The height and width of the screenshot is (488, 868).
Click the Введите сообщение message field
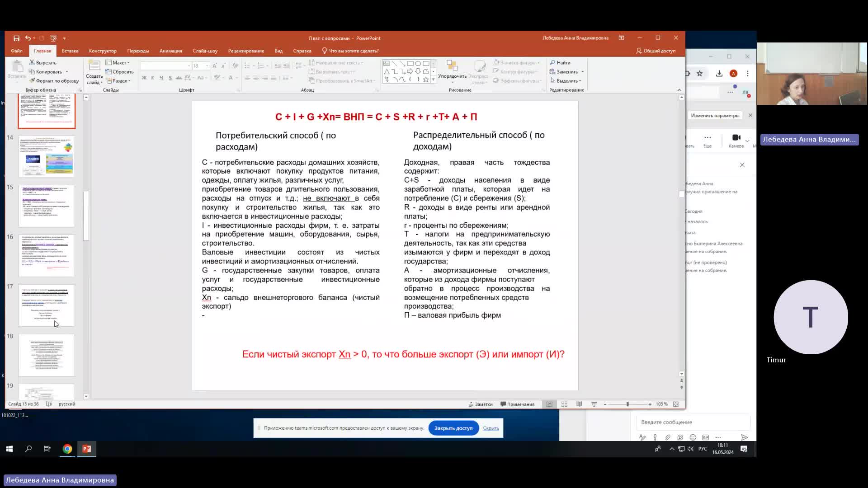pyautogui.click(x=693, y=422)
